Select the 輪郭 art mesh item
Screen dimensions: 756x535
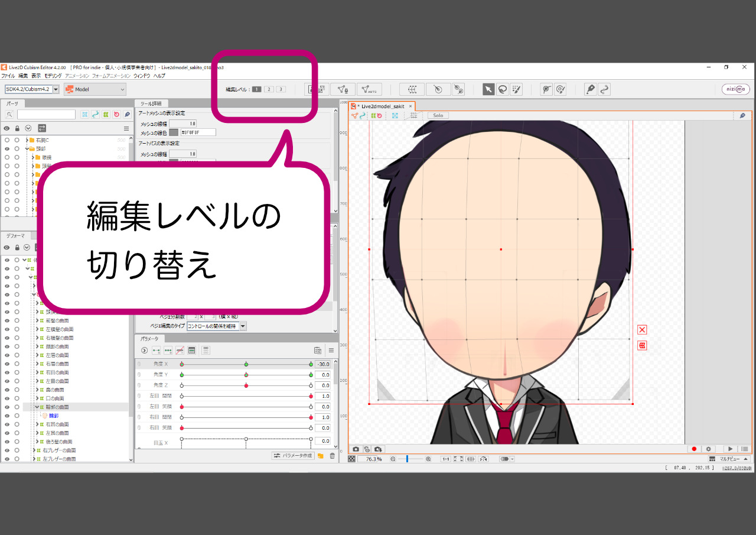[53, 416]
